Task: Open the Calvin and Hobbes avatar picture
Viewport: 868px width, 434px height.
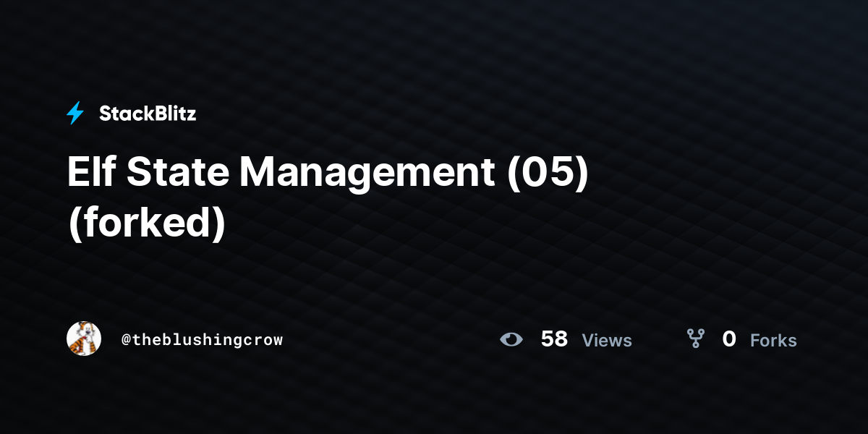Action: (x=84, y=339)
